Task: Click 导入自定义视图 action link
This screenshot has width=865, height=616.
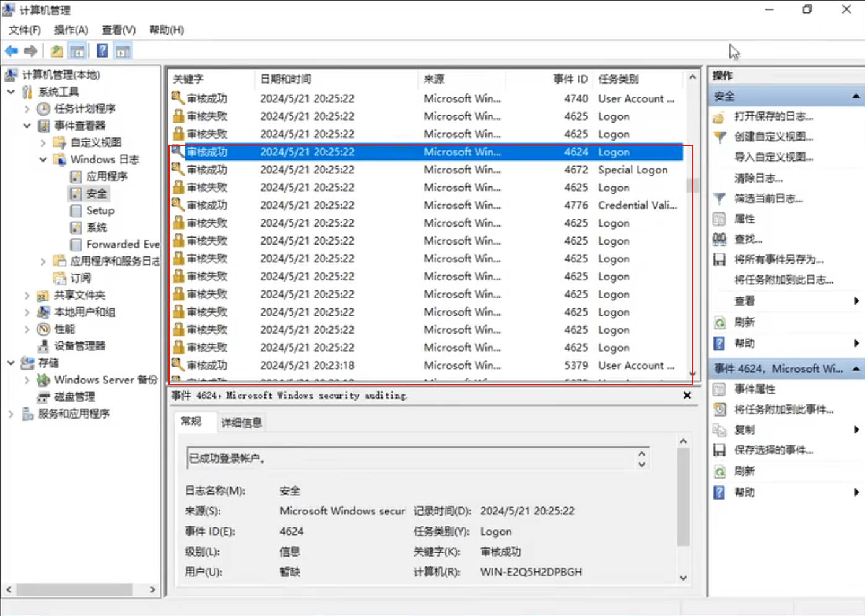Action: click(774, 157)
